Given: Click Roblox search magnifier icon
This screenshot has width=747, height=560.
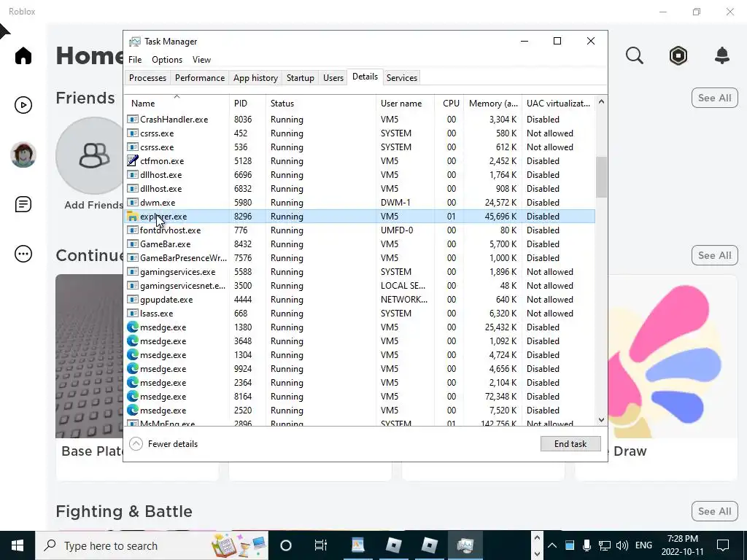Looking at the screenshot, I should coord(634,55).
